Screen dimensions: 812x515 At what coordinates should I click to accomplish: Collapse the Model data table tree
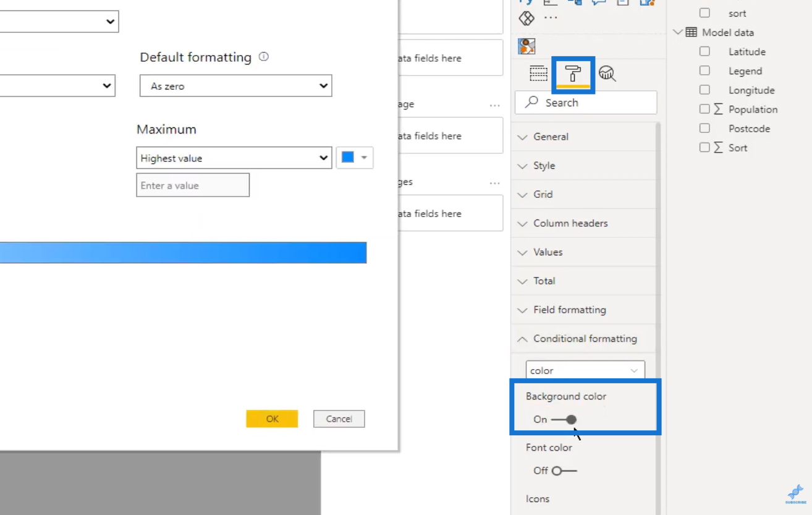(678, 32)
